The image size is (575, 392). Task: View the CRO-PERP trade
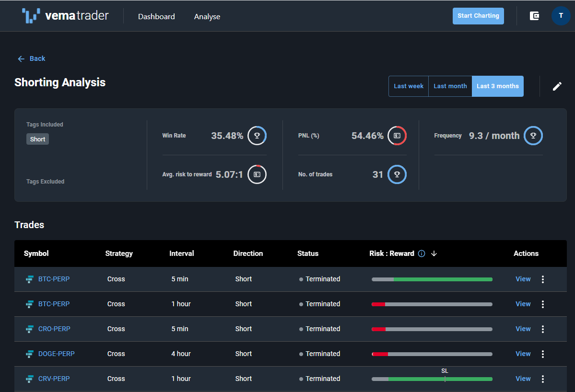click(523, 329)
